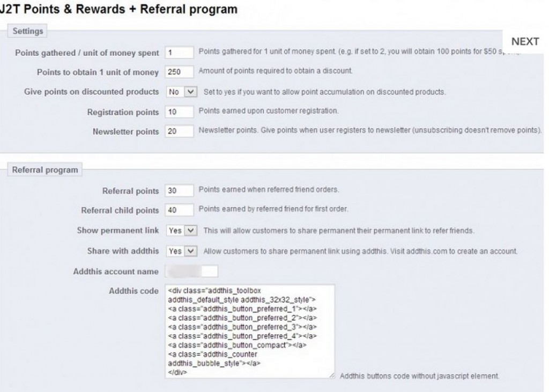Expand the Show permanent link dropdown
The height and width of the screenshot is (392, 549).
pyautogui.click(x=182, y=230)
